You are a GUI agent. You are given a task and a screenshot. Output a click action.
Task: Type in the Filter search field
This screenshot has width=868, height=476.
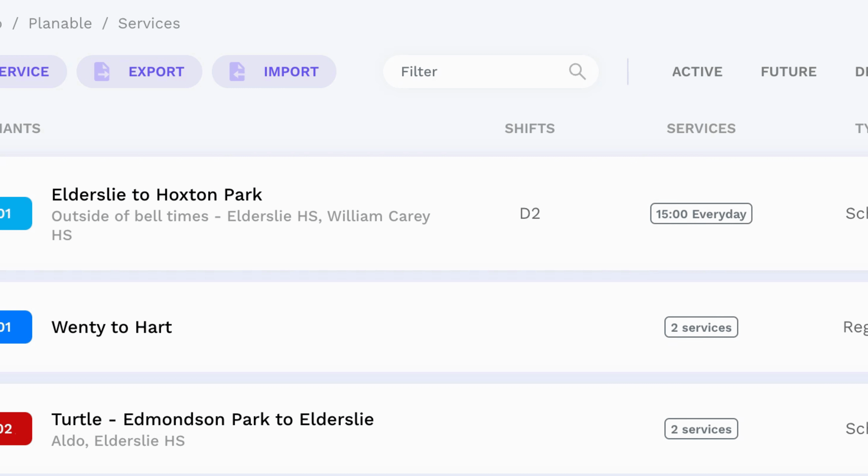tap(479, 71)
